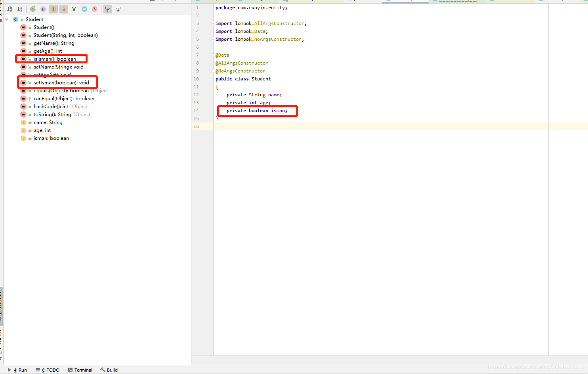Select the name: String field

click(x=48, y=122)
